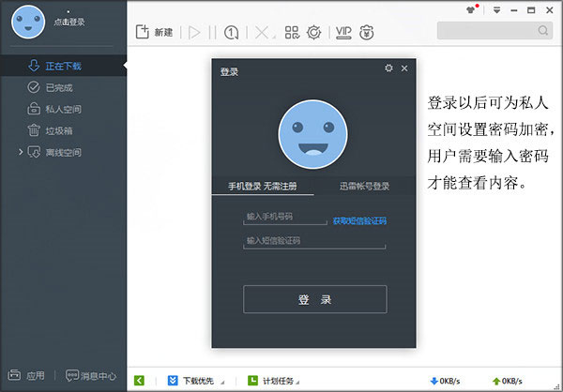Click the large avatar in login dialog
The height and width of the screenshot is (392, 563).
click(313, 134)
